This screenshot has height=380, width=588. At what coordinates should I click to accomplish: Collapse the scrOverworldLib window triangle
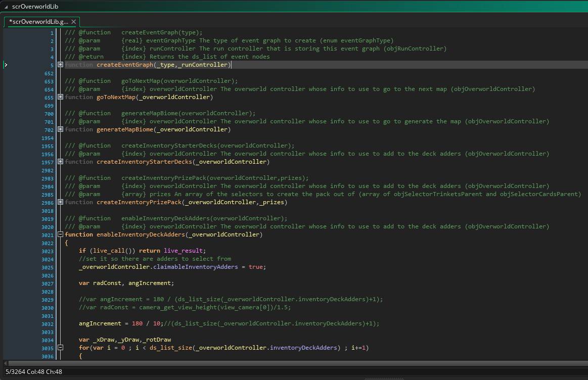coord(6,7)
